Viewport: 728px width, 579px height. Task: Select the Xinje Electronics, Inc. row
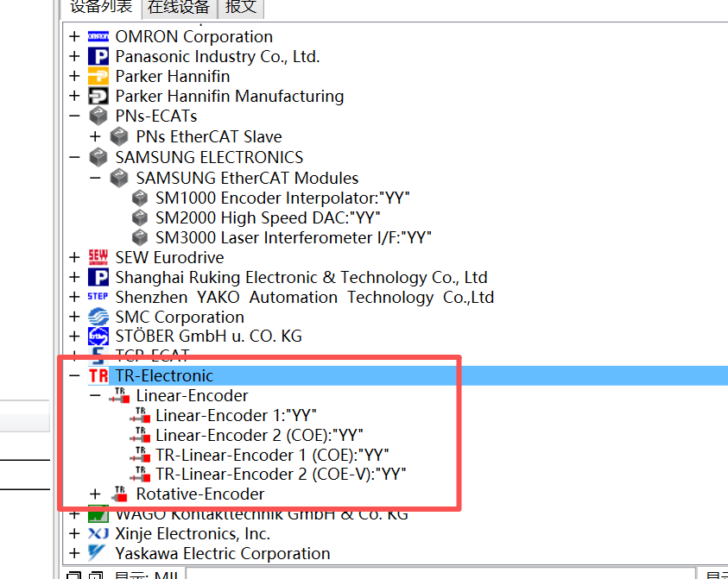(x=193, y=533)
